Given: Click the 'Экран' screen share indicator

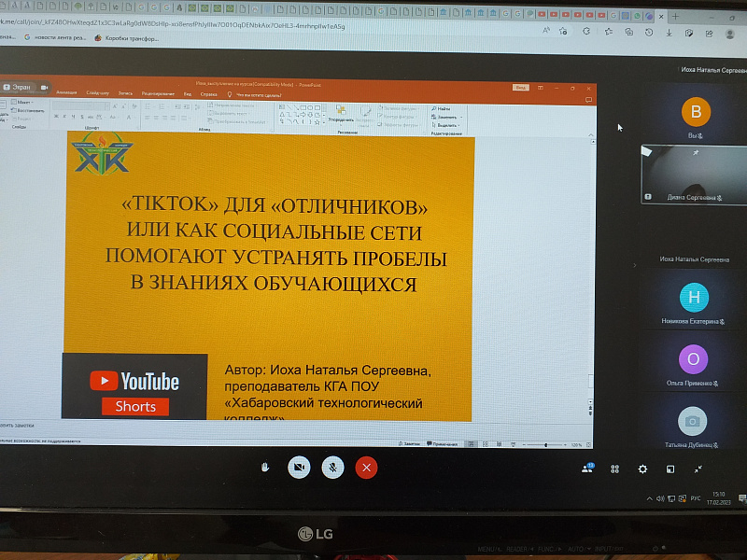Looking at the screenshot, I should click(18, 87).
